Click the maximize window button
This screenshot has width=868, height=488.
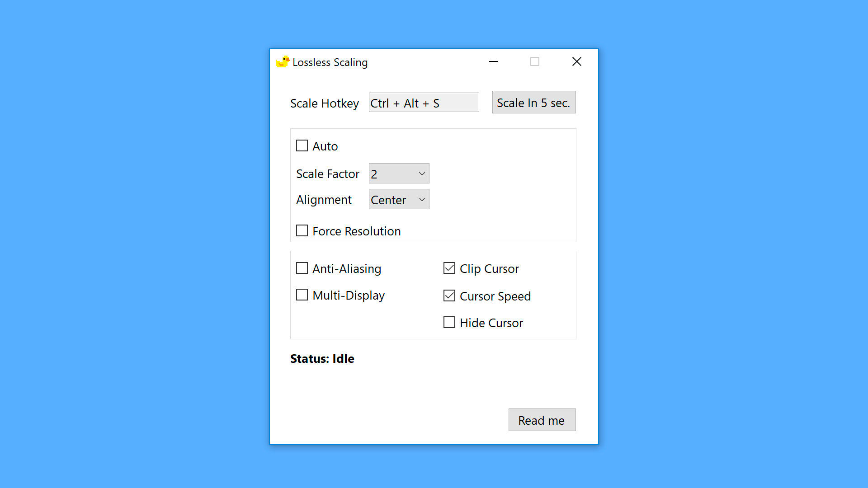pos(535,61)
